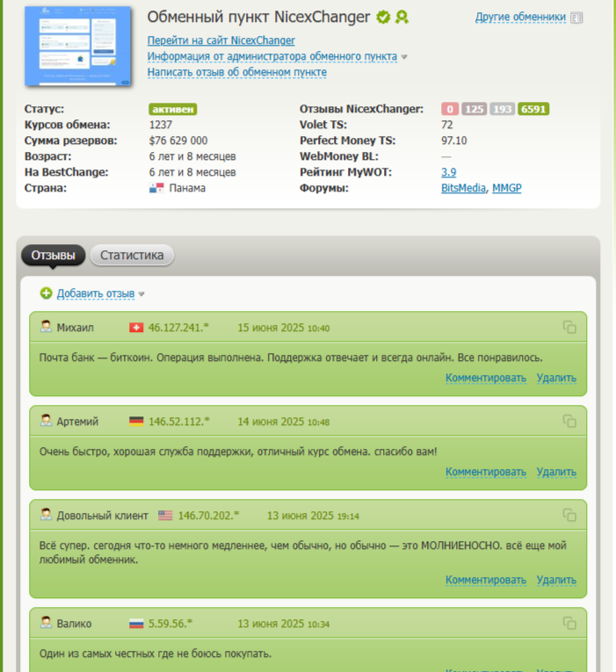Image resolution: width=616 pixels, height=672 pixels.
Task: Open Написать отзыв об обменном пункте
Action: (237, 72)
